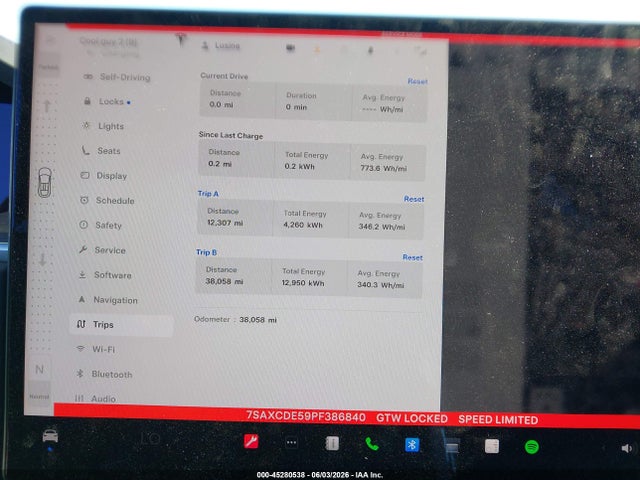Click Trip B total energy 12,950 kWh
The width and height of the screenshot is (640, 480).
[303, 283]
